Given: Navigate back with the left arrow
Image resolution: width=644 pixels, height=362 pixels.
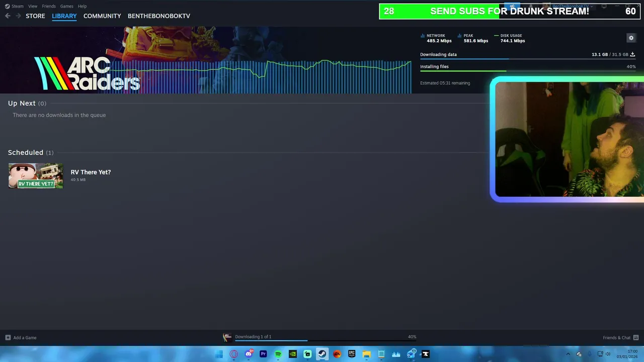Looking at the screenshot, I should point(8,16).
